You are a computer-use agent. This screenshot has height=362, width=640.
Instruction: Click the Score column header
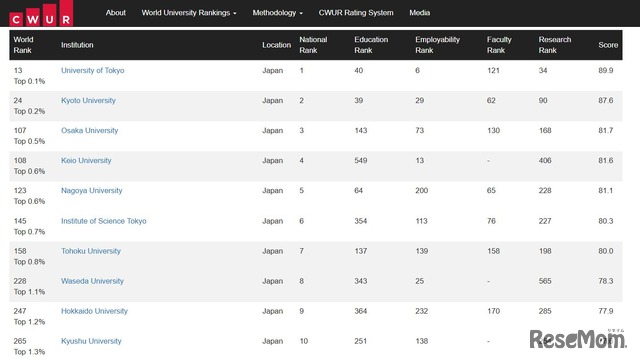608,45
